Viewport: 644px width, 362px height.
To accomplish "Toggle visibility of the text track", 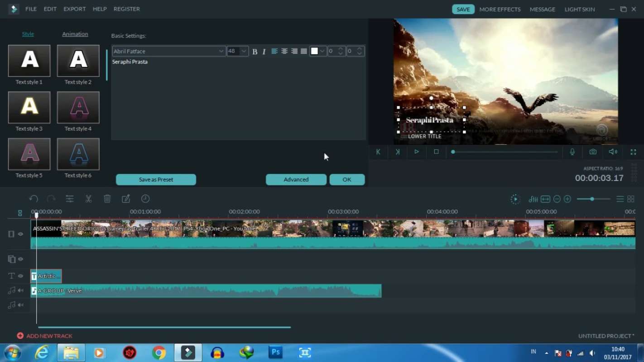I will point(21,276).
